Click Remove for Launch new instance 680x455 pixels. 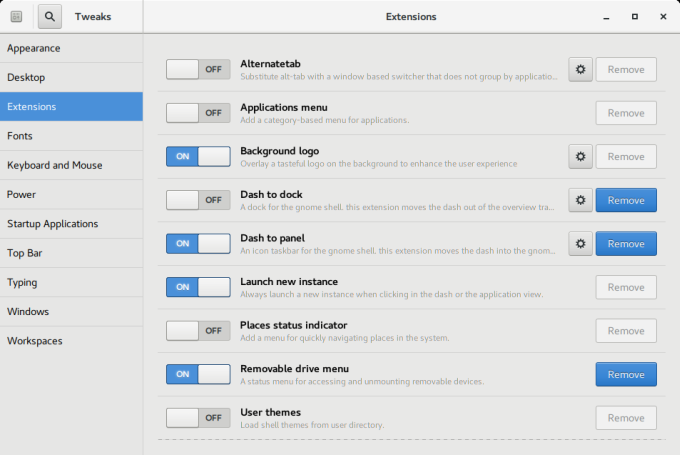tap(626, 287)
